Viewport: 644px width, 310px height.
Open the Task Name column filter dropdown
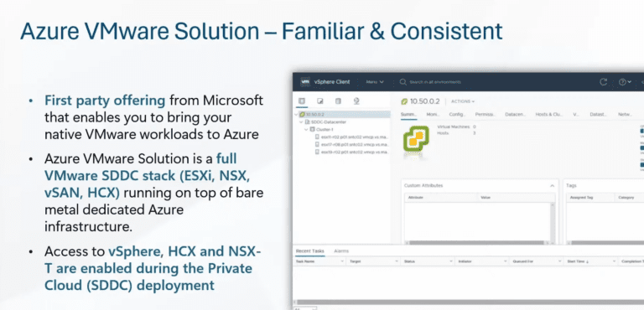342,261
